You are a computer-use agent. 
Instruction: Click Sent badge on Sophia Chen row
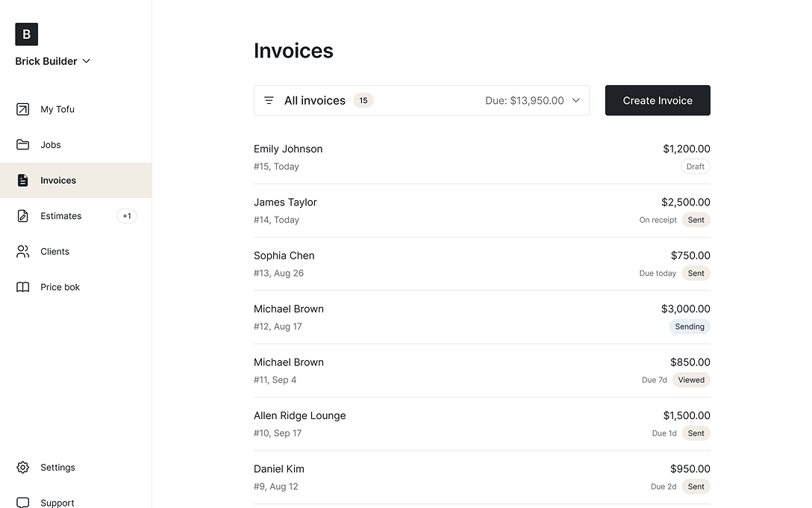(x=696, y=273)
